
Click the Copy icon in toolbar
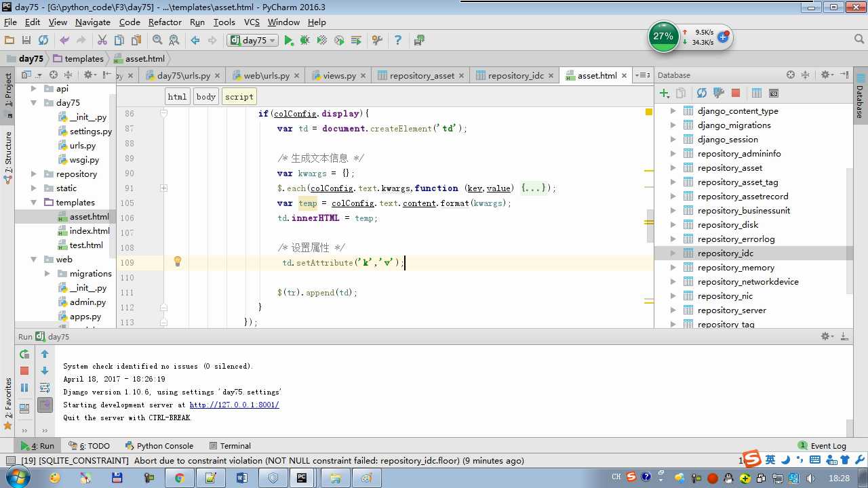(x=119, y=41)
